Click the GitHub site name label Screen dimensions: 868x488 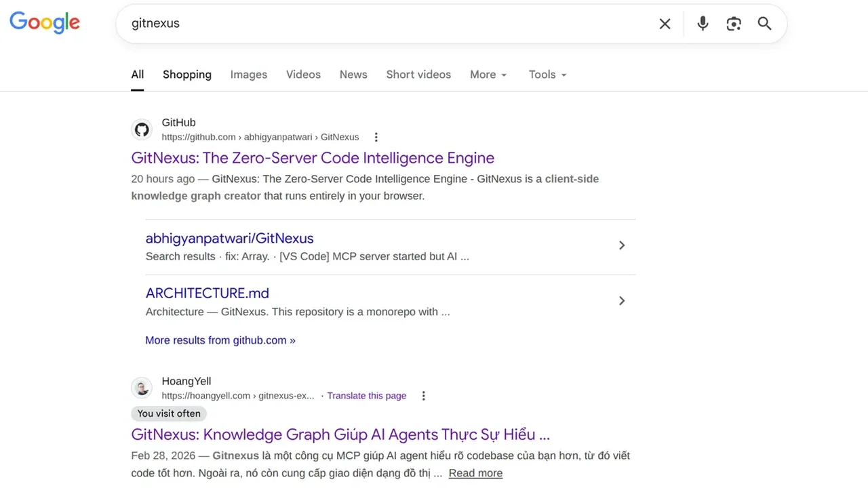178,123
